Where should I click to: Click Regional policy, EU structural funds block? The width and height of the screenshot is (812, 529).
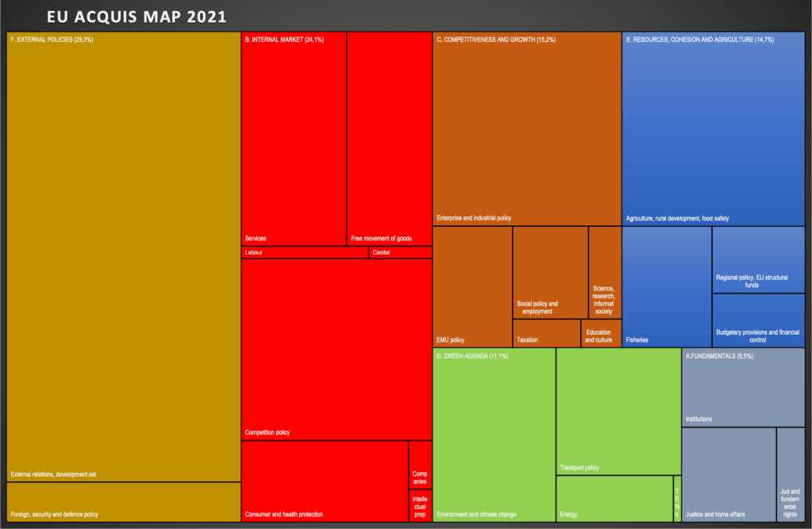[x=758, y=259]
